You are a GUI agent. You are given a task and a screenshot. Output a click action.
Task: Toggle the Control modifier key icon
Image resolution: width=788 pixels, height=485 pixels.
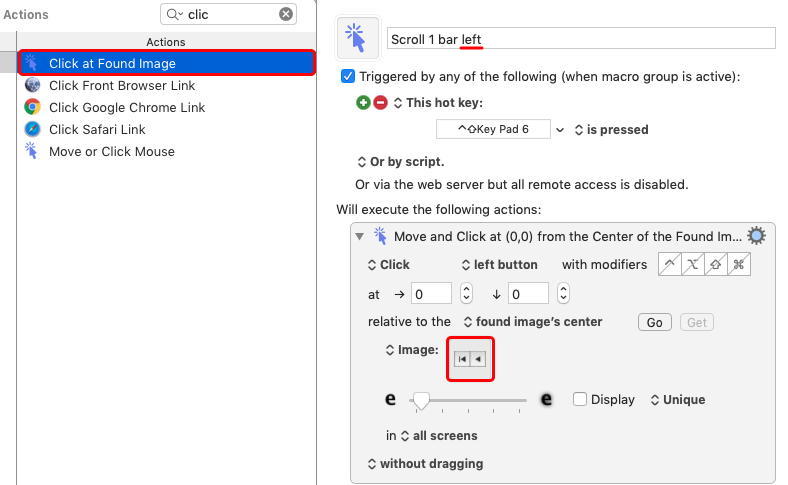[668, 265]
